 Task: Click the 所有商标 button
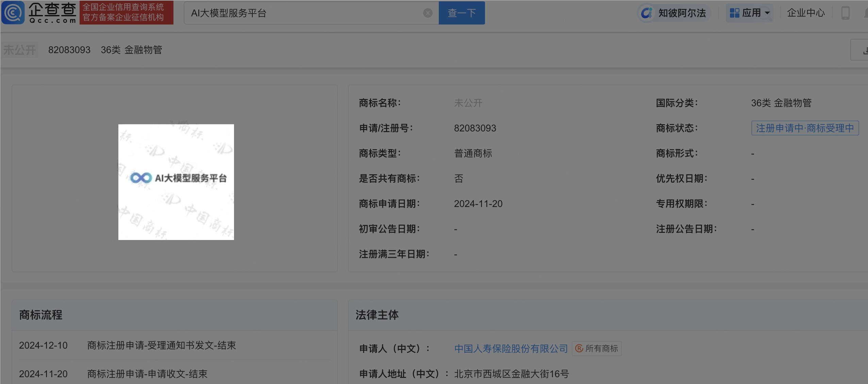pos(601,348)
